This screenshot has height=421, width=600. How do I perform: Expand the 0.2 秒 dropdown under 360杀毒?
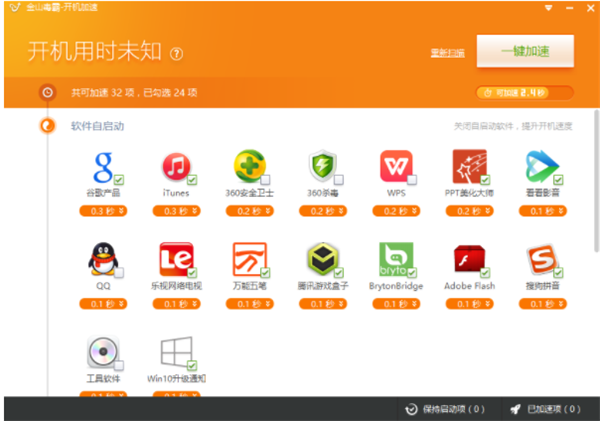pos(323,211)
